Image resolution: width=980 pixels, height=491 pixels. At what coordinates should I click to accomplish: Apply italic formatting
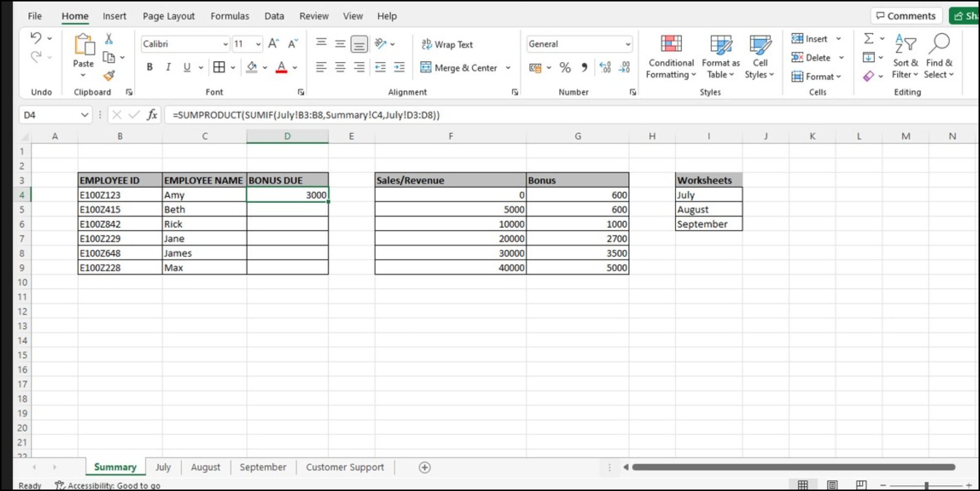coord(168,67)
